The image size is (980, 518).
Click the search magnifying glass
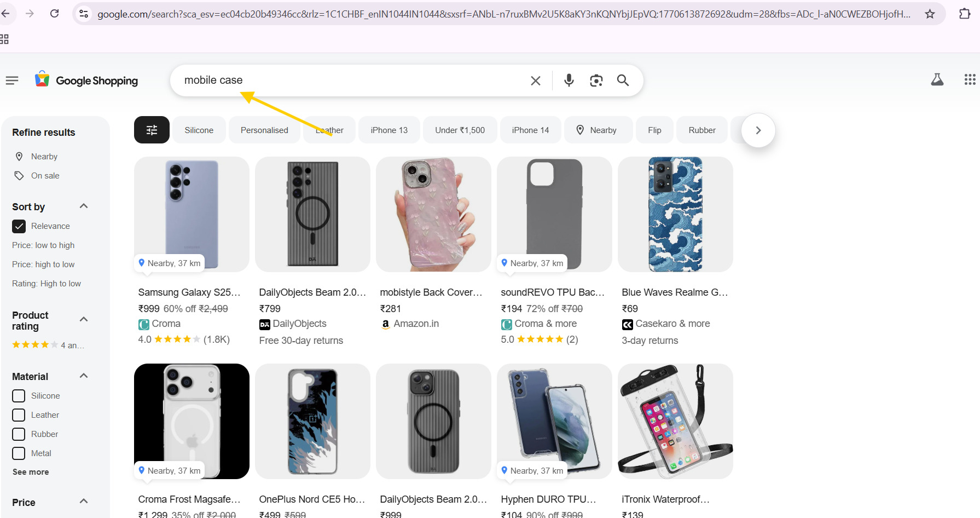click(x=623, y=80)
